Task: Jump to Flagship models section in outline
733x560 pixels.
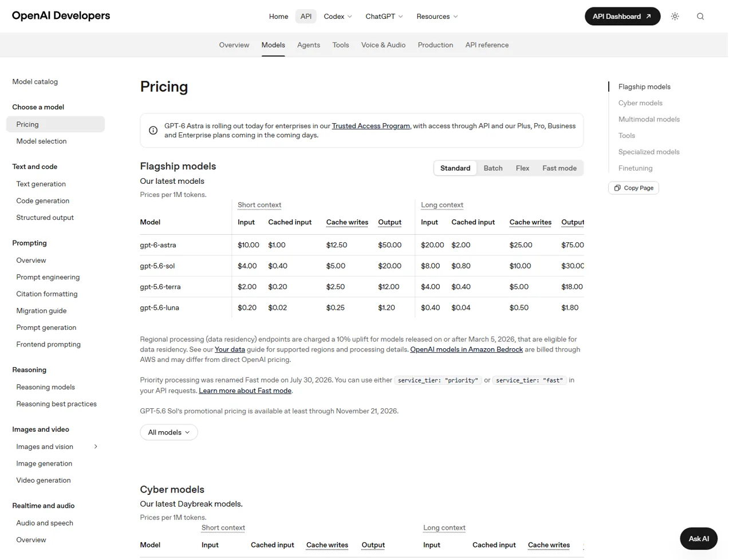Action: (644, 87)
